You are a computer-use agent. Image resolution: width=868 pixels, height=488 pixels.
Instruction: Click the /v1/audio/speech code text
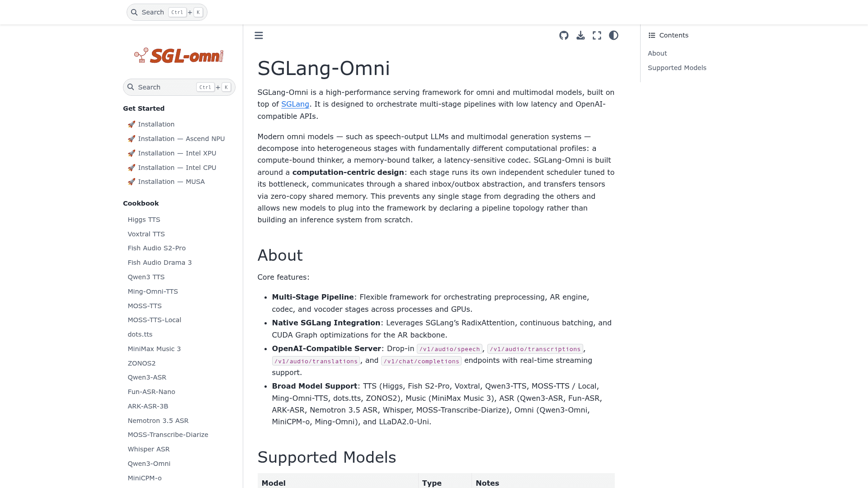click(x=449, y=349)
